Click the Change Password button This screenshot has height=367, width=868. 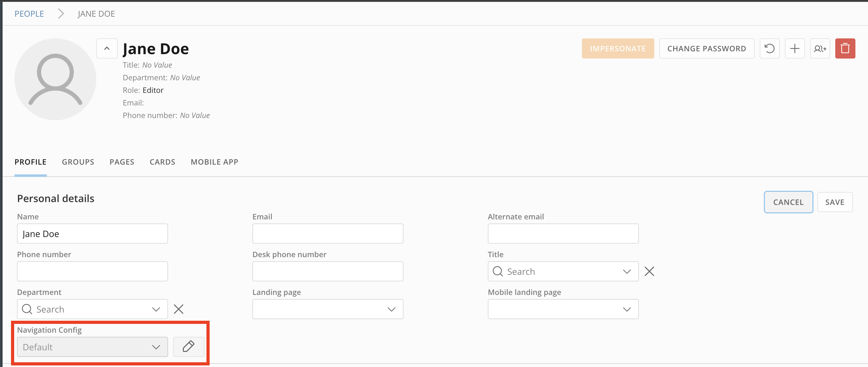point(707,48)
